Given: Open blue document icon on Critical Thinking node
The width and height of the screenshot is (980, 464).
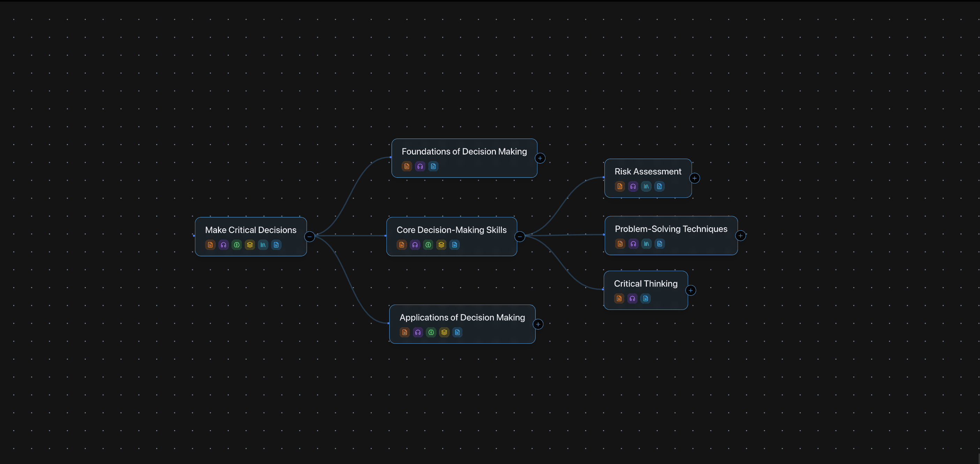Looking at the screenshot, I should click(646, 298).
